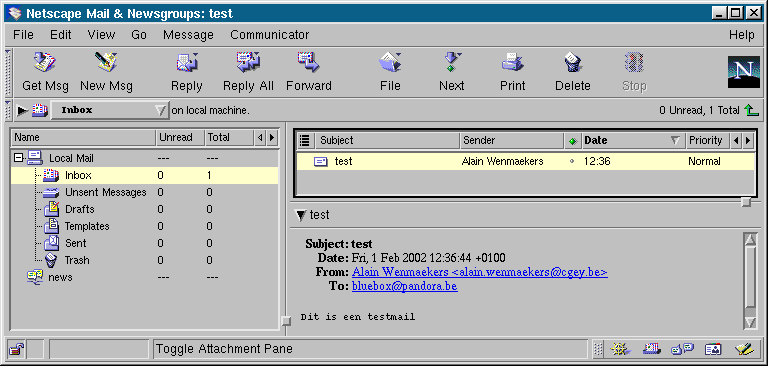Compose with the New Msg icon
This screenshot has width=768, height=366.
pyautogui.click(x=106, y=63)
